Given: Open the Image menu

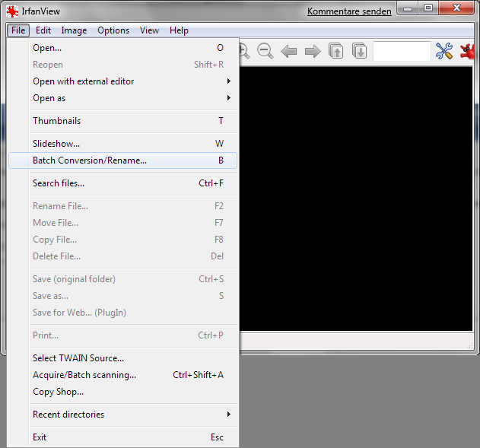Looking at the screenshot, I should [x=74, y=30].
